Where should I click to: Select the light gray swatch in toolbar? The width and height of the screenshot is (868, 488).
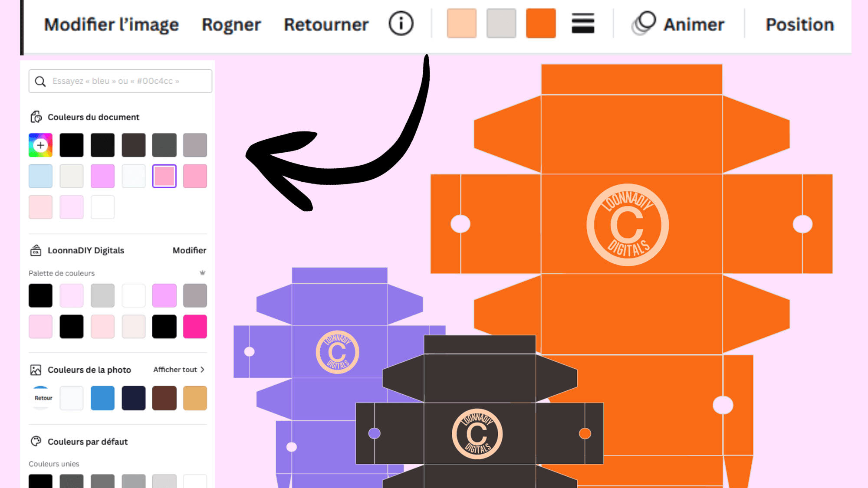501,23
